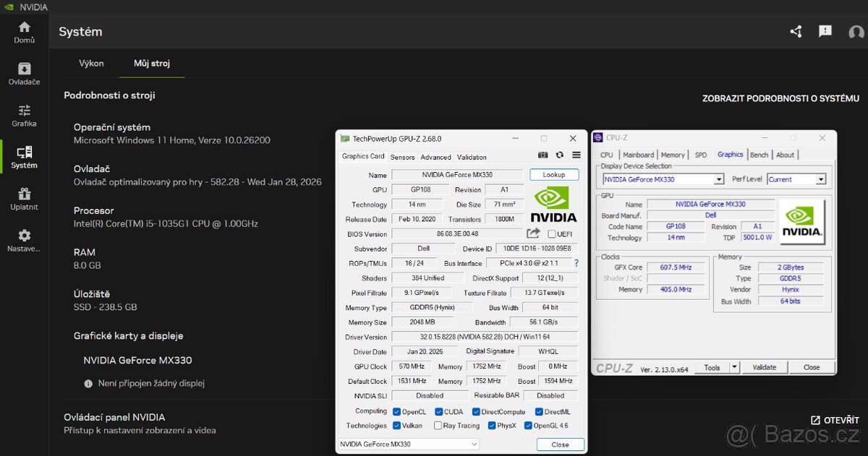Click Lookup button in GPU-Z
The height and width of the screenshot is (456, 868).
(554, 175)
